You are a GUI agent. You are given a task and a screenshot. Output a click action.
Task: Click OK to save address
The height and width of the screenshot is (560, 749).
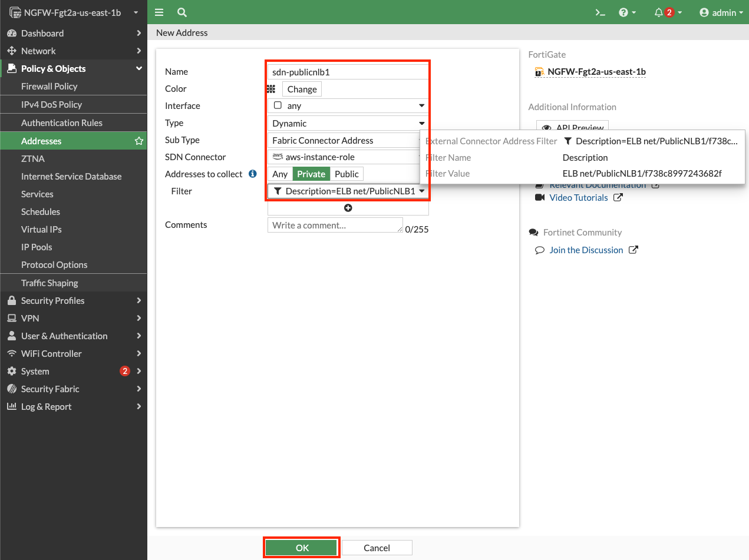(x=302, y=548)
